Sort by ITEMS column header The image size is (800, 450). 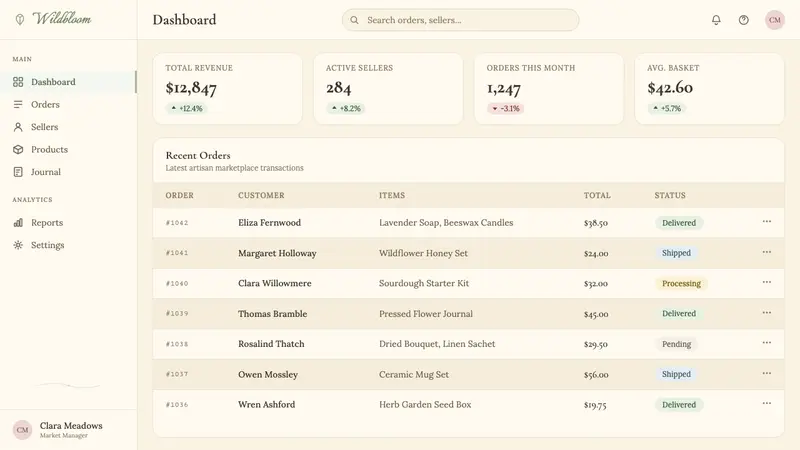tap(392, 195)
